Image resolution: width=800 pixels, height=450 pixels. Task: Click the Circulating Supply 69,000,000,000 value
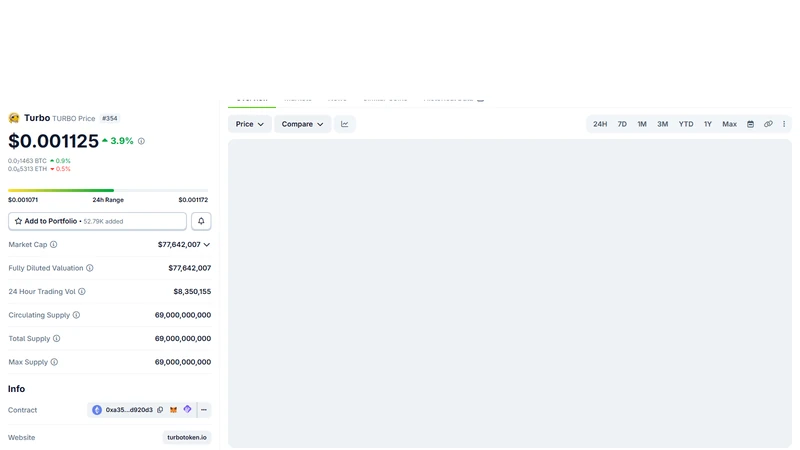click(x=183, y=315)
